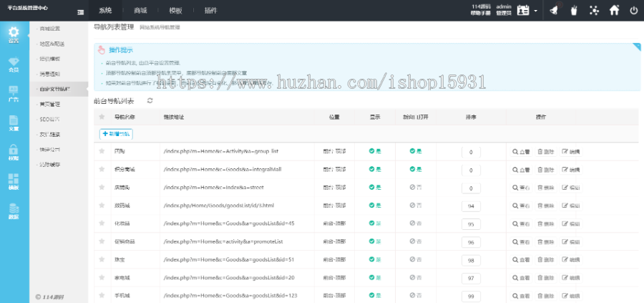This screenshot has width=644, height=303.
Task: Click the star icon on the 手机城 row
Action: point(102,295)
